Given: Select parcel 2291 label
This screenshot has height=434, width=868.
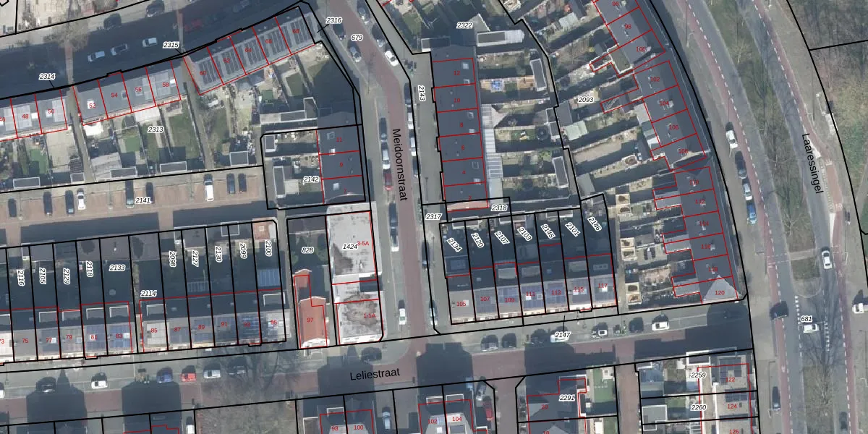Looking at the screenshot, I should [567, 397].
